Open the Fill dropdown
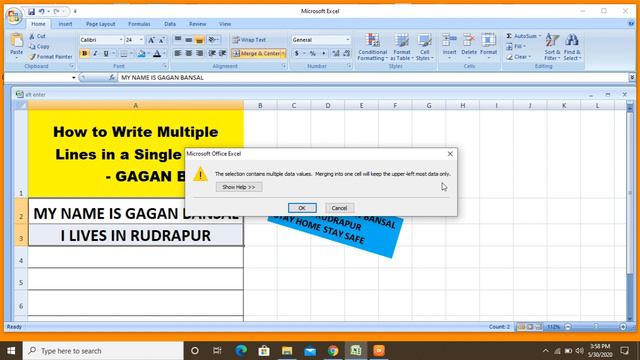The width and height of the screenshot is (640, 360). pyautogui.click(x=516, y=47)
